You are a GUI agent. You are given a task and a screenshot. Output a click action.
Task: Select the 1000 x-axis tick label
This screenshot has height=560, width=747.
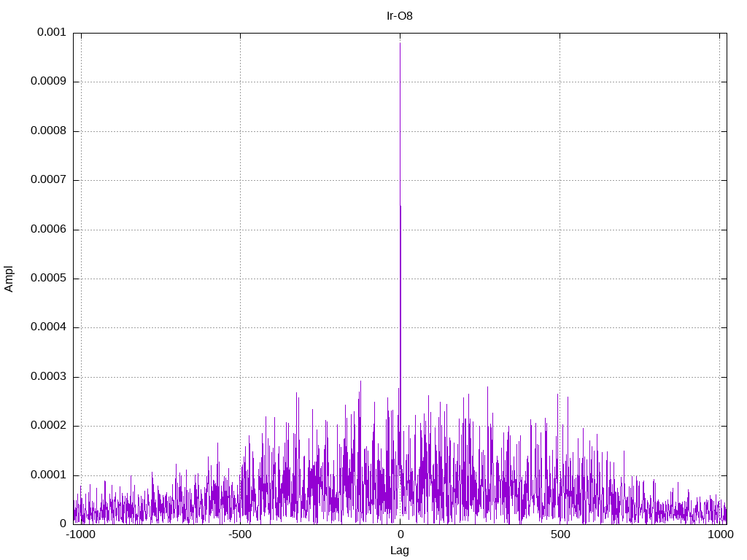(x=719, y=535)
